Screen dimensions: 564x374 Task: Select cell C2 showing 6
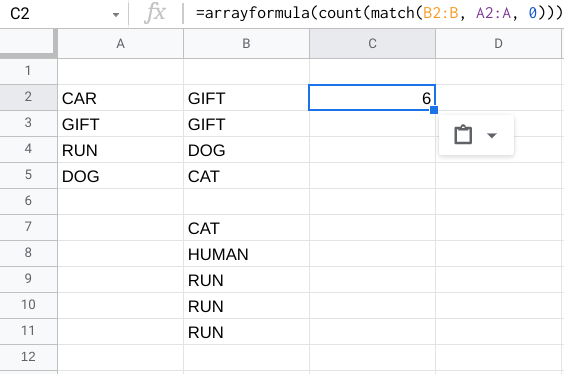pos(372,97)
